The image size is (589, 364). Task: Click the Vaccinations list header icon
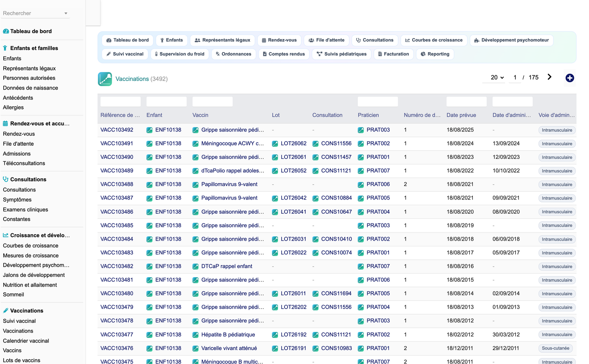point(105,79)
